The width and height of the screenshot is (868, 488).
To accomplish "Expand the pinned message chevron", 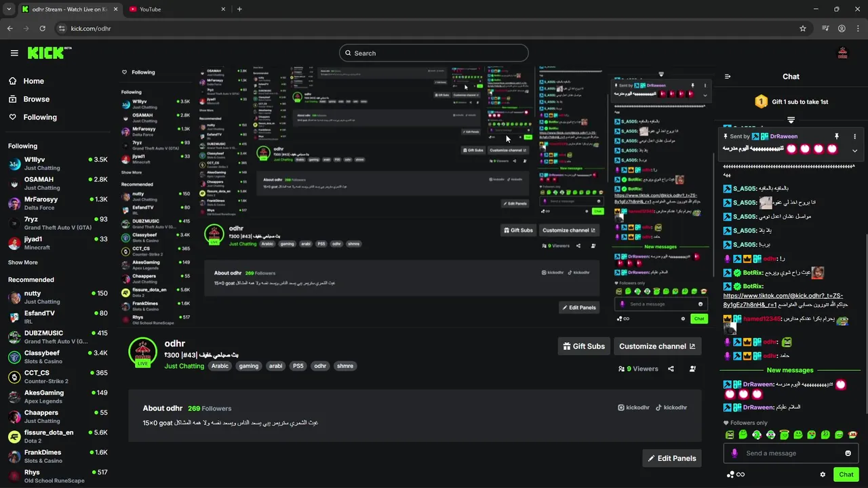I will (854, 150).
